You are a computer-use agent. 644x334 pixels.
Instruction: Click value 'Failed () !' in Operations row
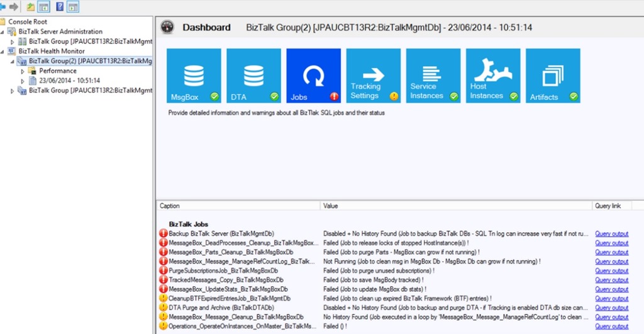click(335, 326)
